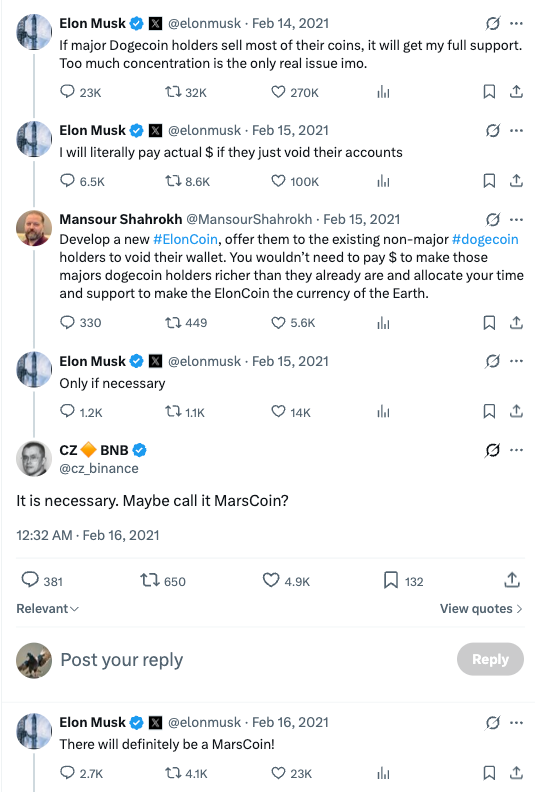
Task: Open the #dogecoin hashtag link
Action: [x=485, y=239]
